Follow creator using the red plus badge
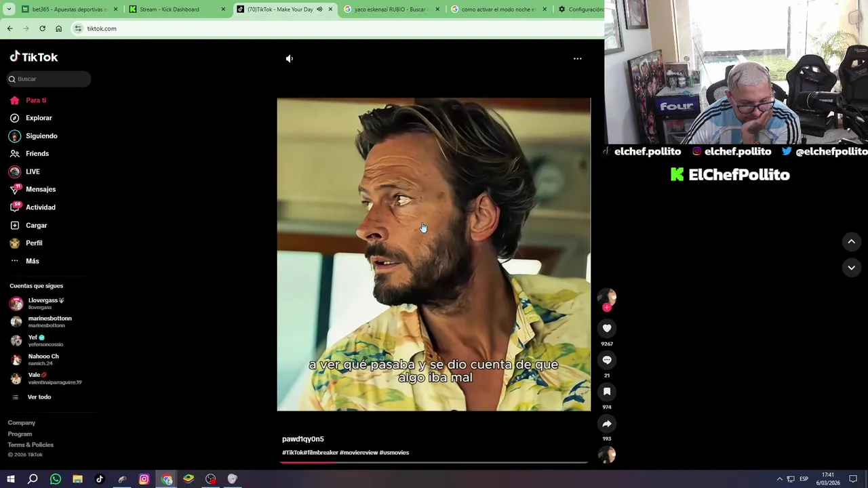This screenshot has width=868, height=488. click(607, 308)
